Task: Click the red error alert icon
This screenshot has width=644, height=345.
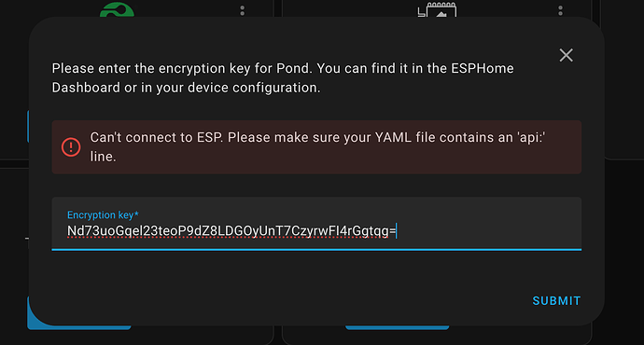Action: (71, 147)
